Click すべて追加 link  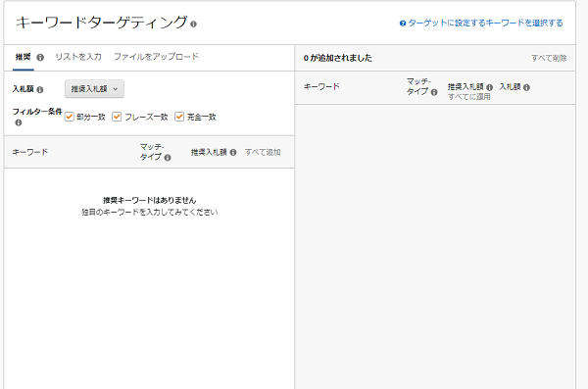point(263,152)
